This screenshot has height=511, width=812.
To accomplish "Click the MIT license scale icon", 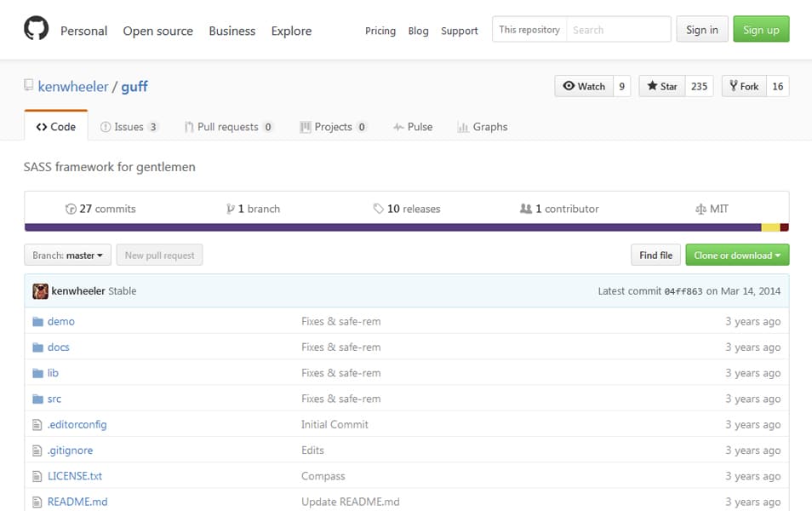I will [700, 208].
